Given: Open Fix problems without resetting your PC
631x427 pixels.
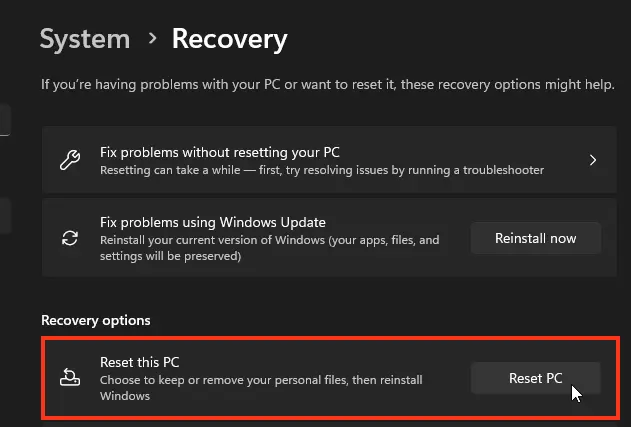Looking at the screenshot, I should point(220,152).
